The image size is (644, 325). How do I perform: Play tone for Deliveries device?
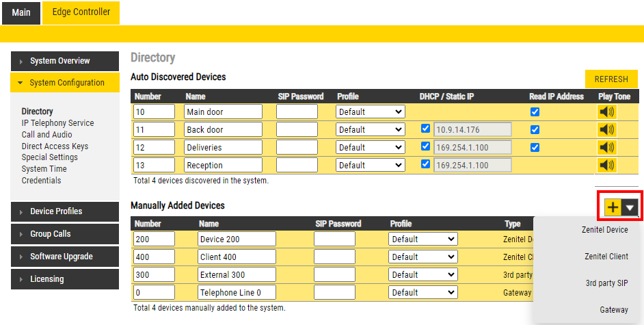pyautogui.click(x=606, y=147)
